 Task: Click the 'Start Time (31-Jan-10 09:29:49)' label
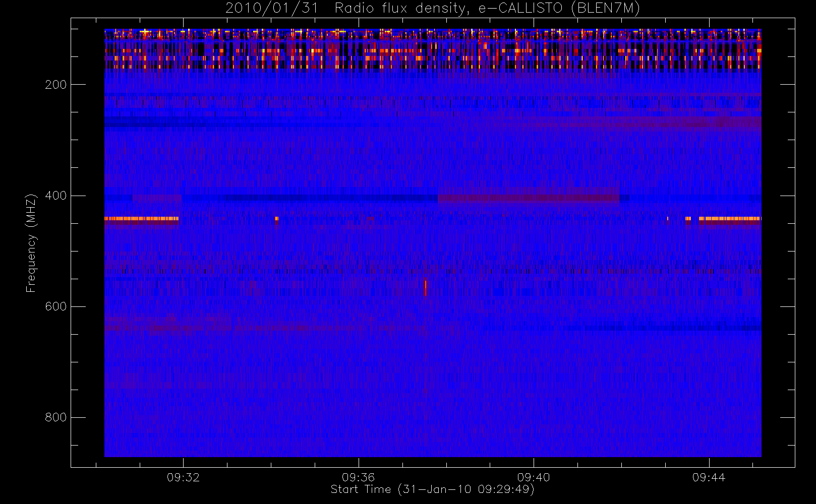coord(432,489)
